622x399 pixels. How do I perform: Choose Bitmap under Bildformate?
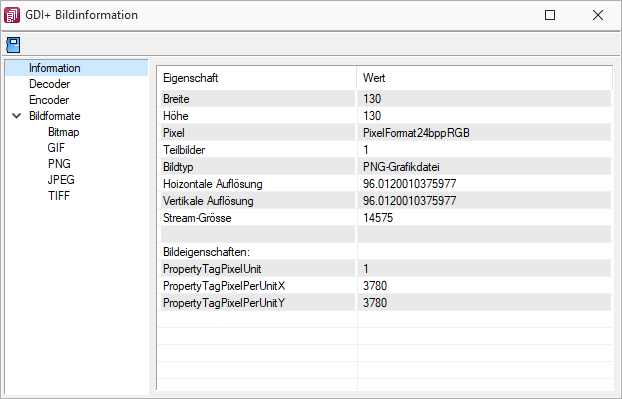tap(63, 132)
